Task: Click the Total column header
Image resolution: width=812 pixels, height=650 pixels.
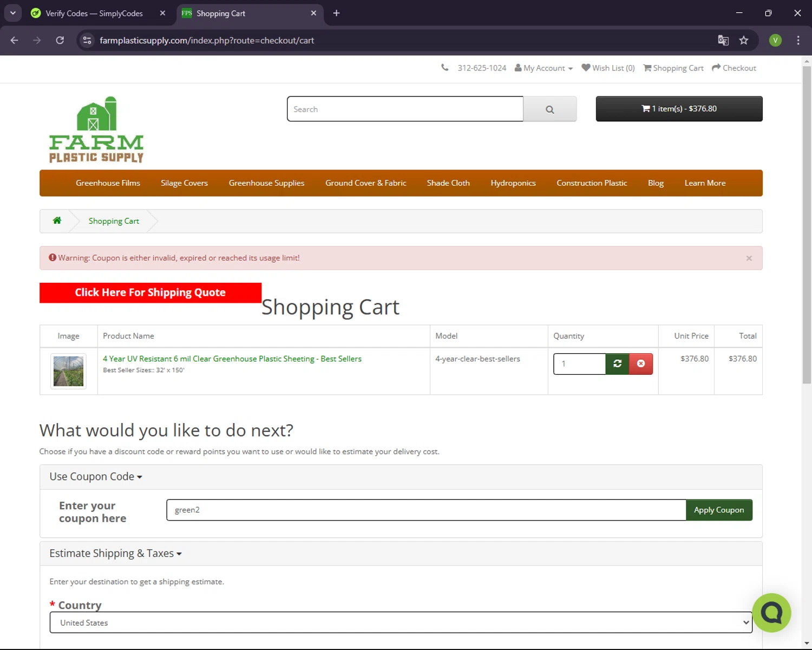Action: [x=748, y=336]
